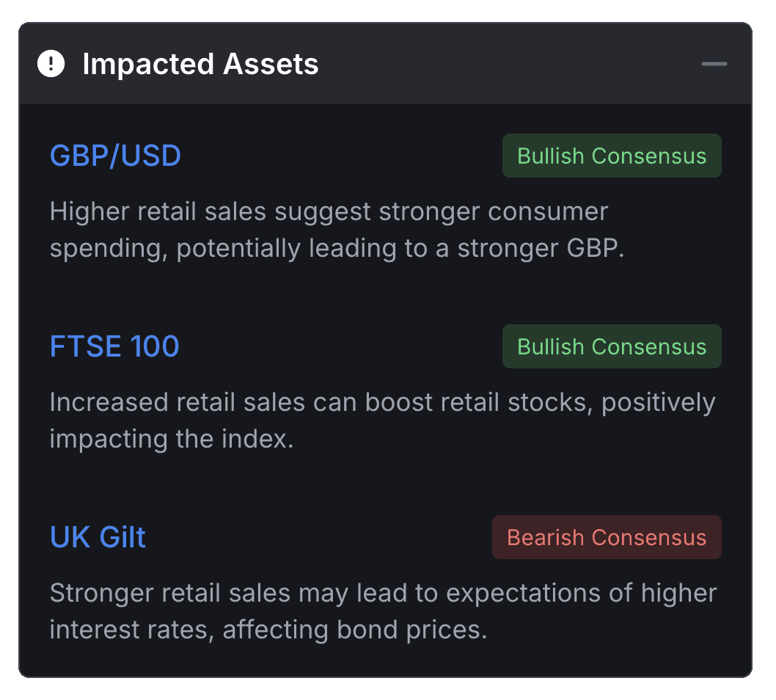This screenshot has height=700, width=776.
Task: Click Bullish Consensus badge beside GBP/USD
Action: pyautogui.click(x=612, y=156)
